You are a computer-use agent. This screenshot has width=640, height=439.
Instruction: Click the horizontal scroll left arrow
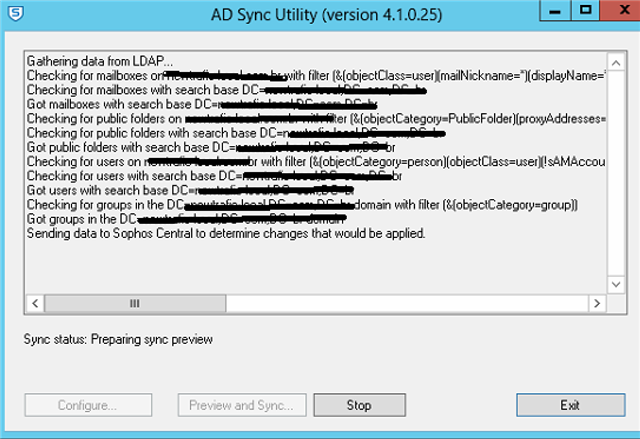[x=35, y=303]
